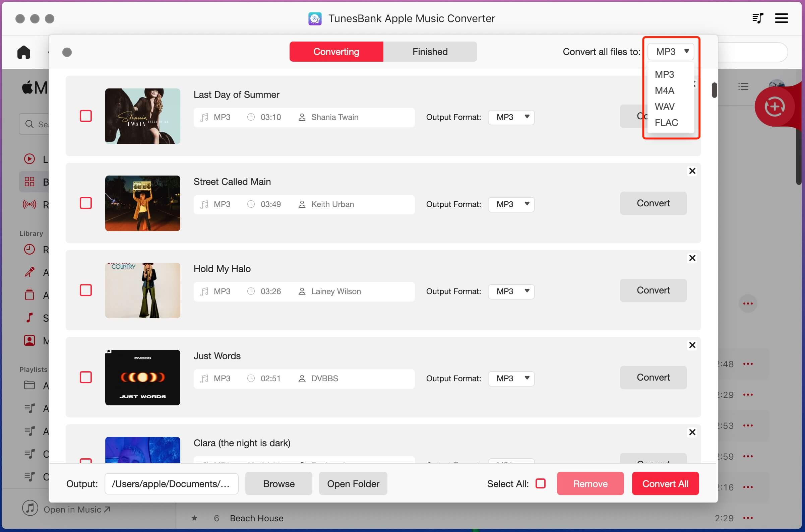The width and height of the screenshot is (805, 532).
Task: Click Listen Now icon in sidebar
Action: 29,159
